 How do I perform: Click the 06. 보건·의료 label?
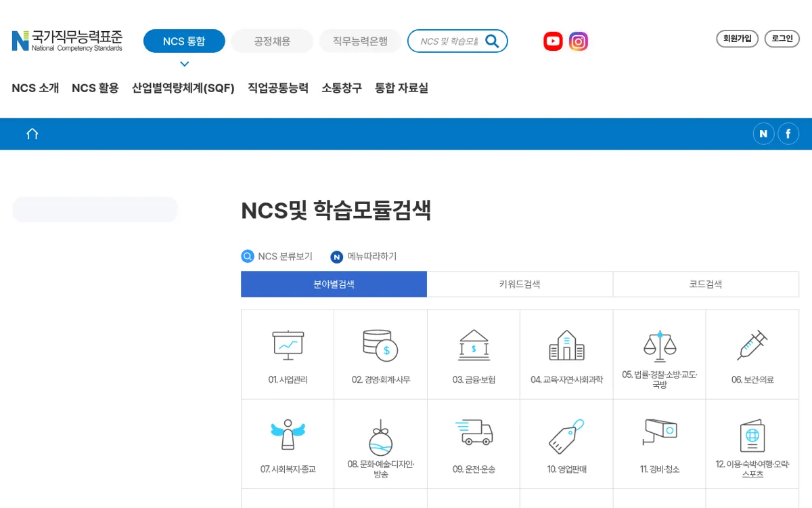[x=752, y=380]
